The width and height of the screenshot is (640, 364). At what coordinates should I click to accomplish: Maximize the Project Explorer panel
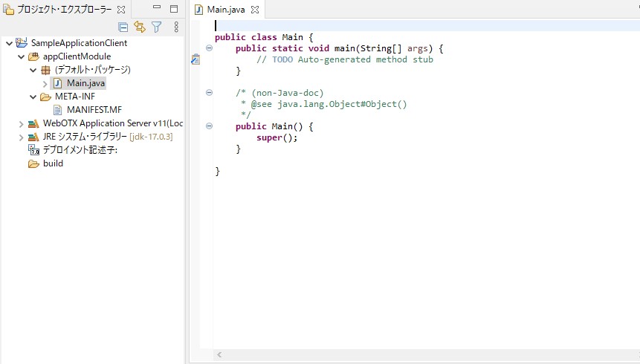pyautogui.click(x=174, y=9)
